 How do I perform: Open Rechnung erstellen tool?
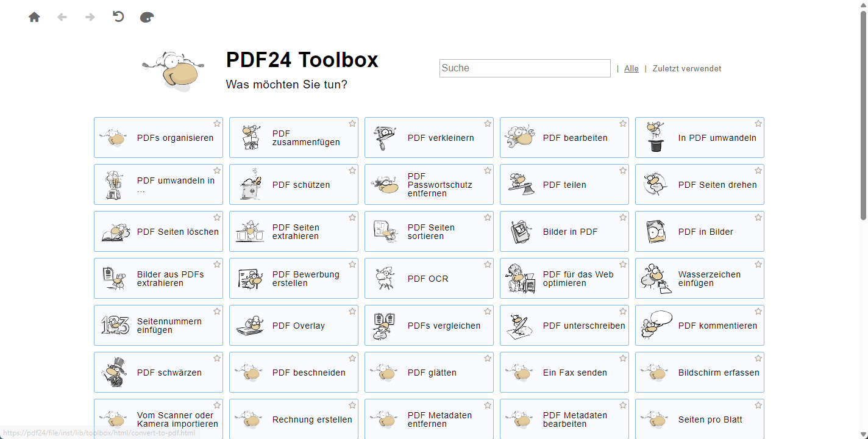[x=294, y=419]
